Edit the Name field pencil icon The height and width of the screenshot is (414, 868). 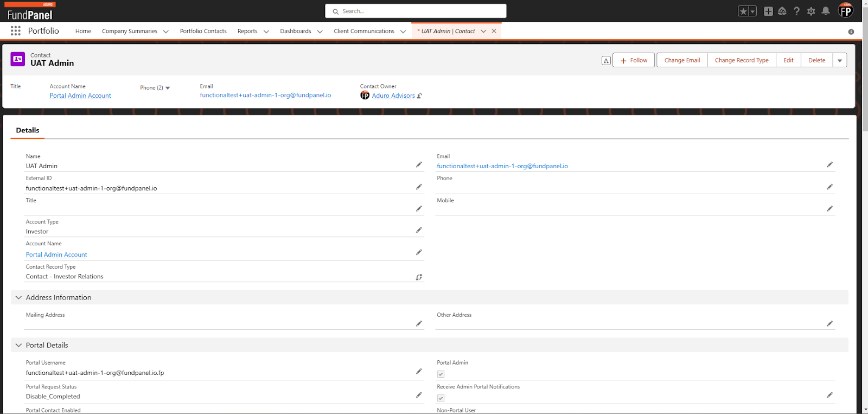419,164
